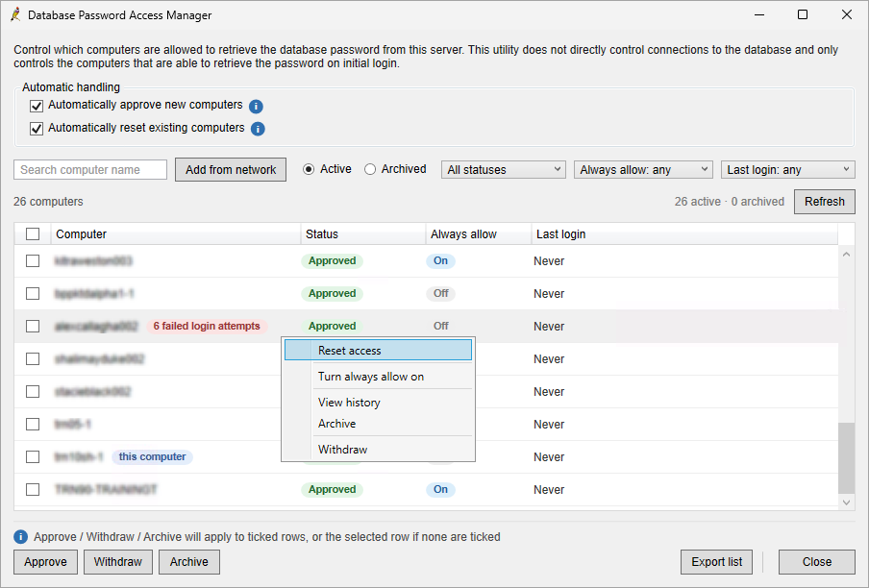Click the Add from network button

click(x=231, y=169)
